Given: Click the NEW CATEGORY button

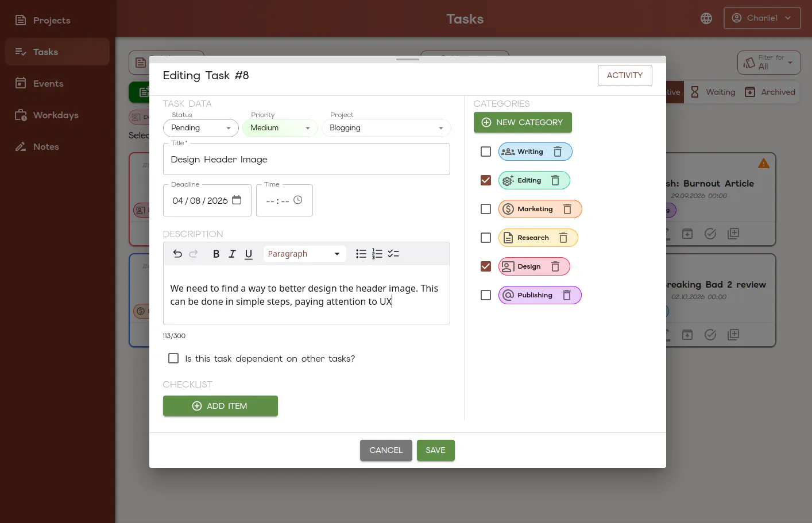Looking at the screenshot, I should coord(523,122).
